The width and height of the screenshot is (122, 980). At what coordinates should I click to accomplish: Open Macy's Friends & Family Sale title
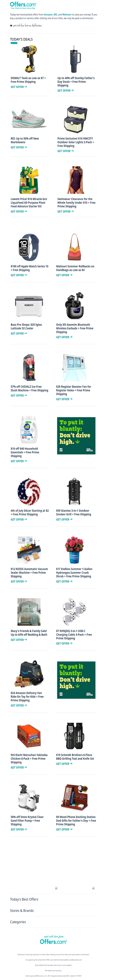point(29,633)
